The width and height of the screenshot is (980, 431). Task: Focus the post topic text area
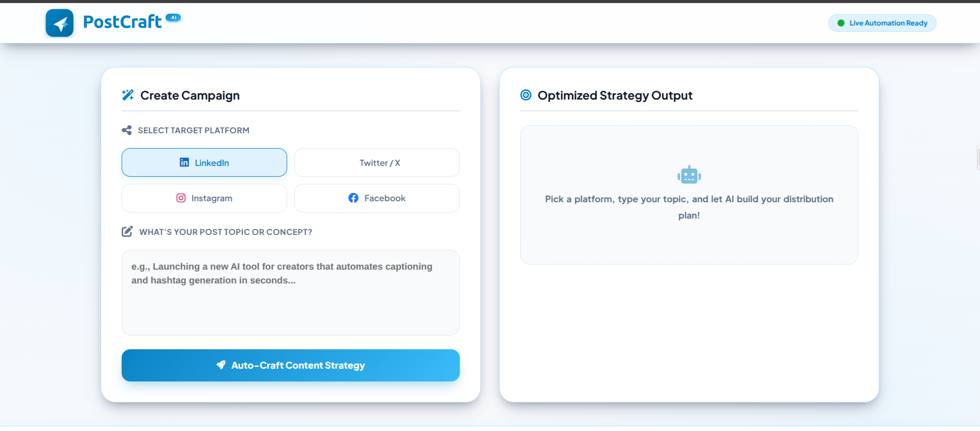[291, 293]
